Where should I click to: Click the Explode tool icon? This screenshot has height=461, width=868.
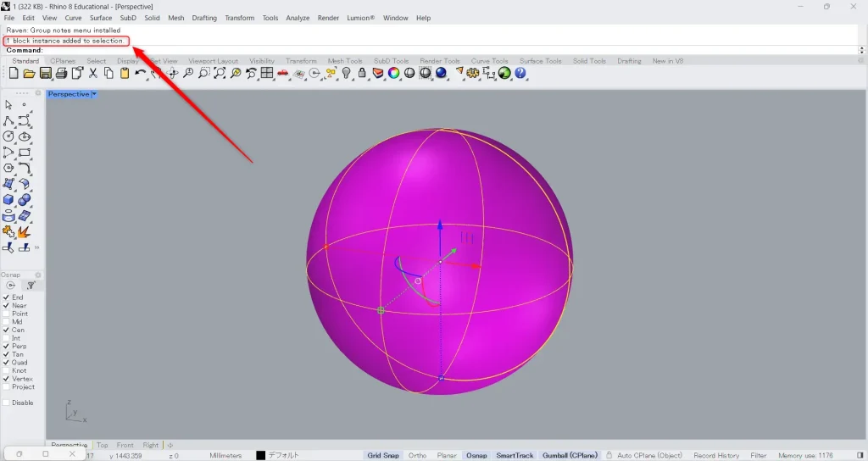[x=25, y=231]
